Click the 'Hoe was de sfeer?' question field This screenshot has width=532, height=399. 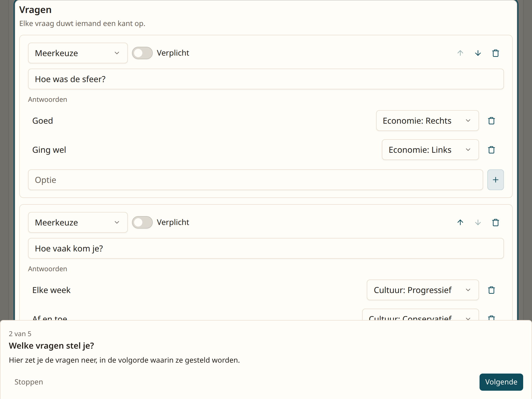[266, 79]
